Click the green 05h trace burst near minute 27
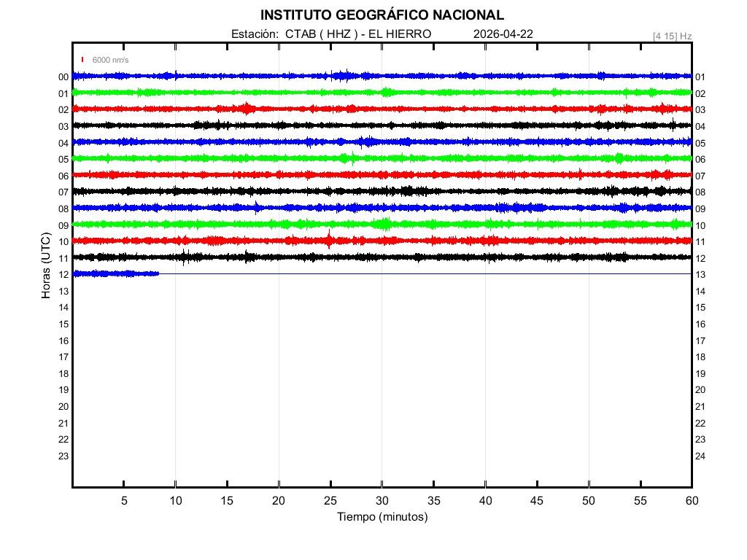 pos(353,157)
